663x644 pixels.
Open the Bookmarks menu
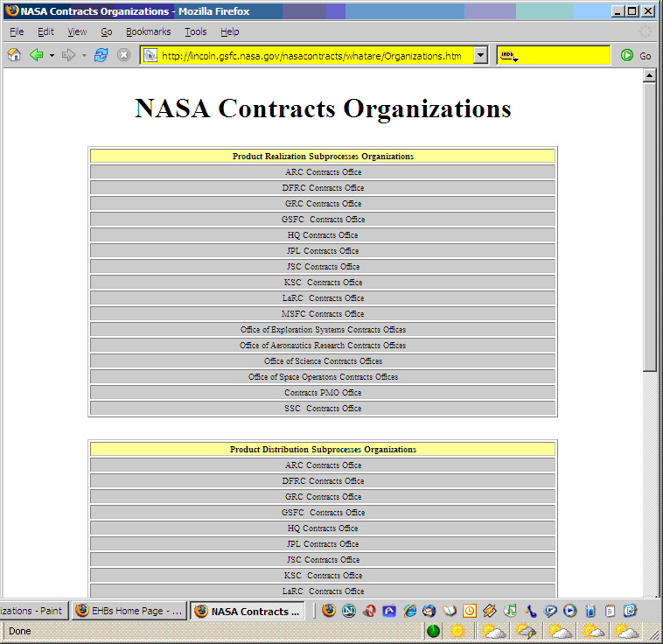pyautogui.click(x=149, y=31)
